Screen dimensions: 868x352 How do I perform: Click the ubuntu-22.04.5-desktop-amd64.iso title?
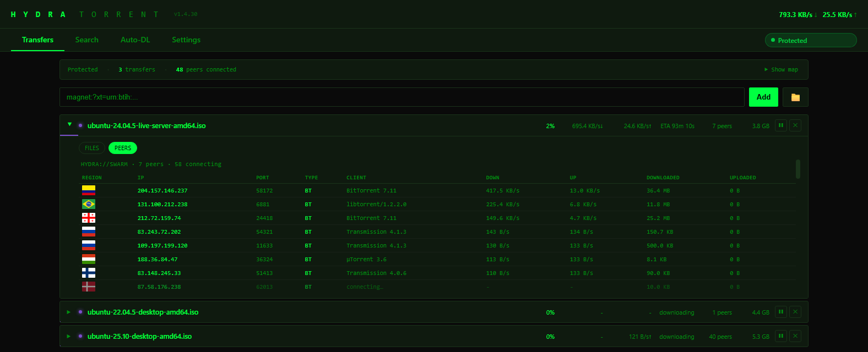coord(143,312)
